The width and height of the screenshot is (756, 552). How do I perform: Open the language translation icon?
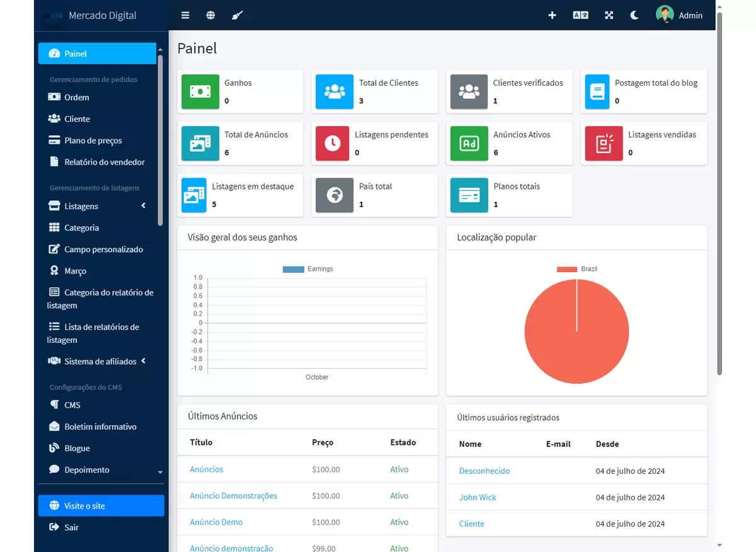580,15
